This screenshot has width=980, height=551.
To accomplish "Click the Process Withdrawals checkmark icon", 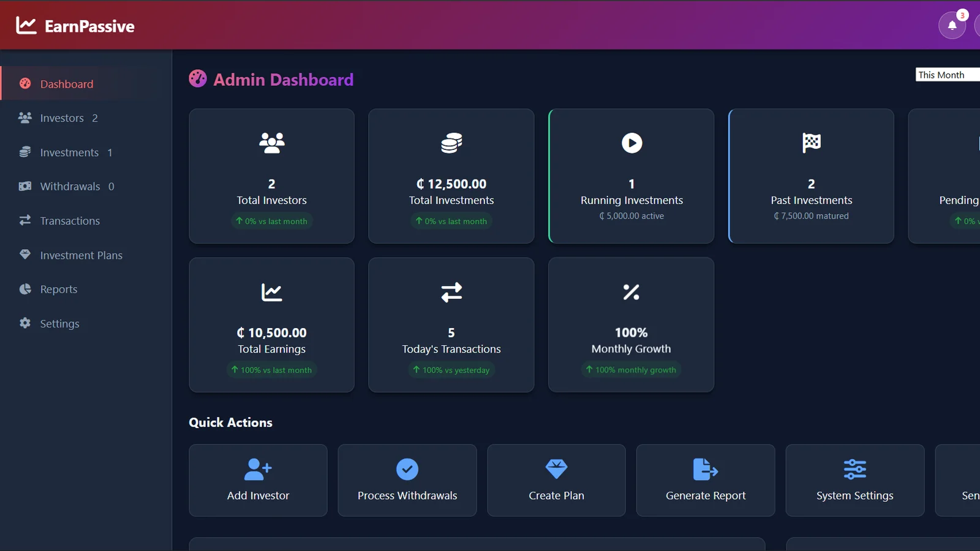I will pyautogui.click(x=407, y=469).
